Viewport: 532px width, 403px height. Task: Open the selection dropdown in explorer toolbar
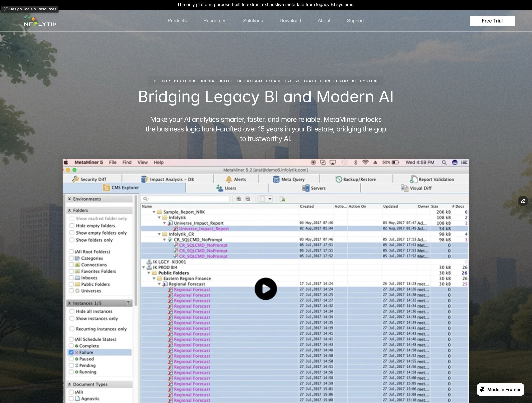pyautogui.click(x=265, y=199)
